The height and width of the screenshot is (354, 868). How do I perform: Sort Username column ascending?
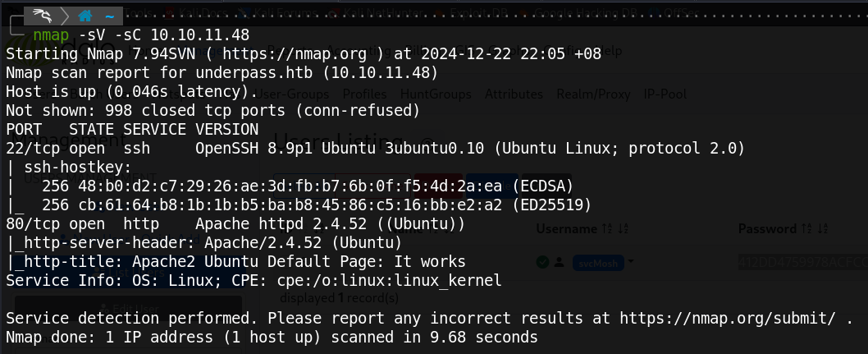tap(607, 228)
